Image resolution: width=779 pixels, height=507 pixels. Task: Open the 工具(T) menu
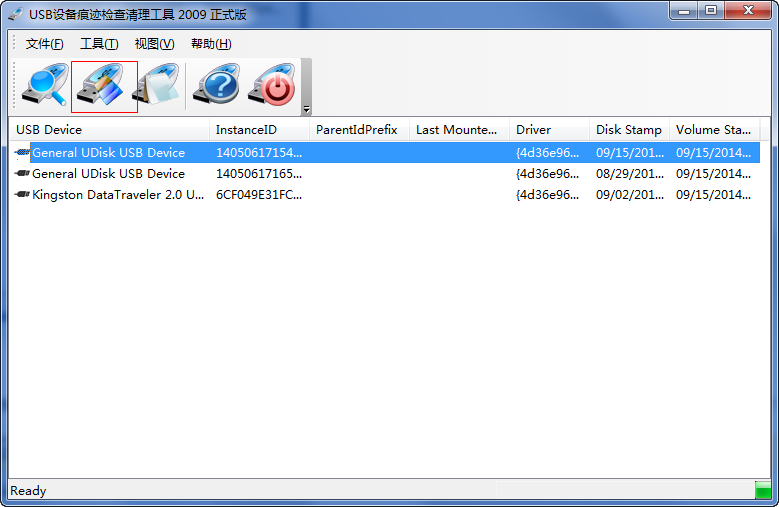point(99,44)
